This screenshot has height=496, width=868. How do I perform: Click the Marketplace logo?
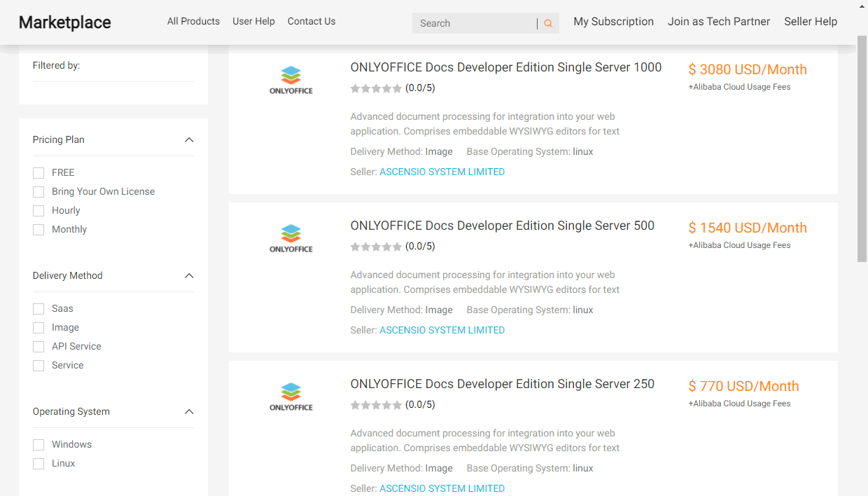pos(65,22)
